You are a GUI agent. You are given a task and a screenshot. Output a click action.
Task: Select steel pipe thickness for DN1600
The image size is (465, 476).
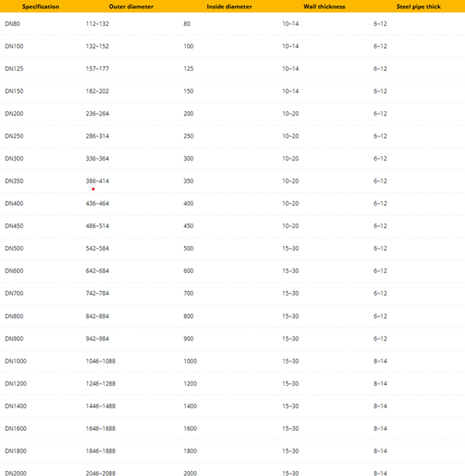point(380,429)
